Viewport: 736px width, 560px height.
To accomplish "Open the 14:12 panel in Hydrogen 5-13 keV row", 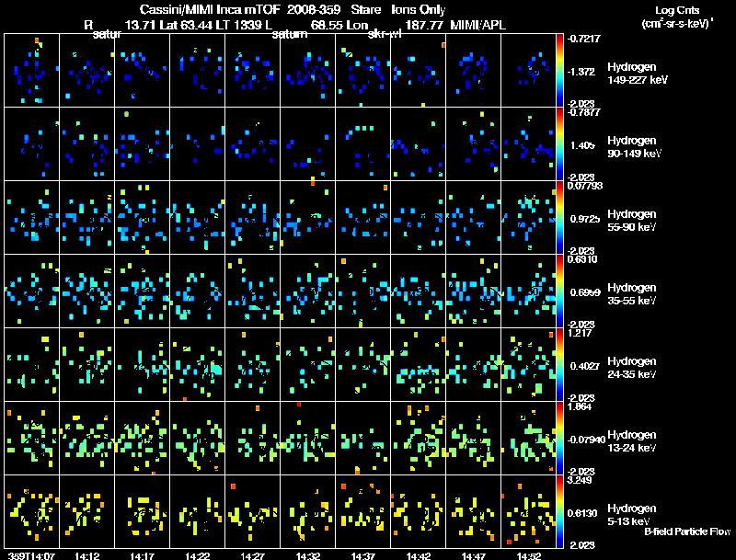I will 86,512.
